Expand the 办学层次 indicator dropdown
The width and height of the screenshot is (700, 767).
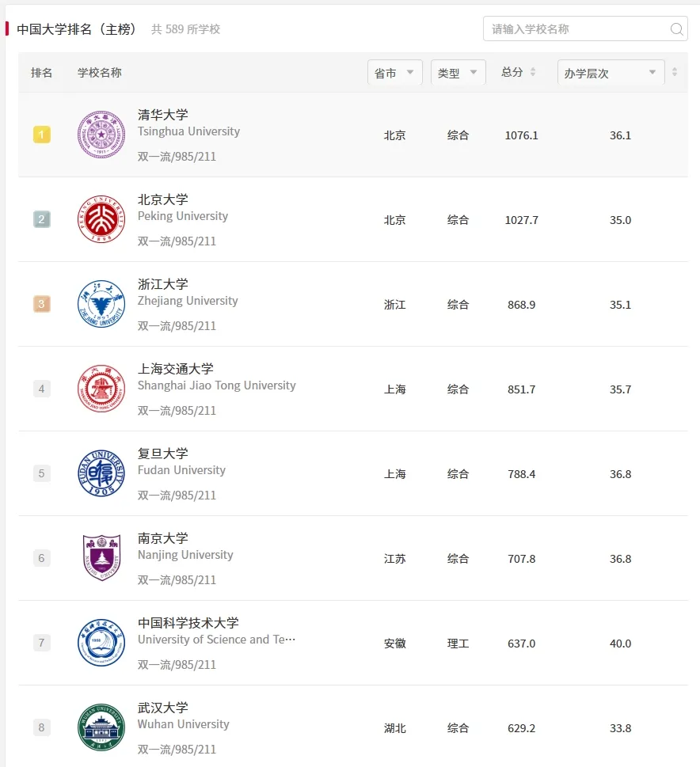[x=610, y=73]
